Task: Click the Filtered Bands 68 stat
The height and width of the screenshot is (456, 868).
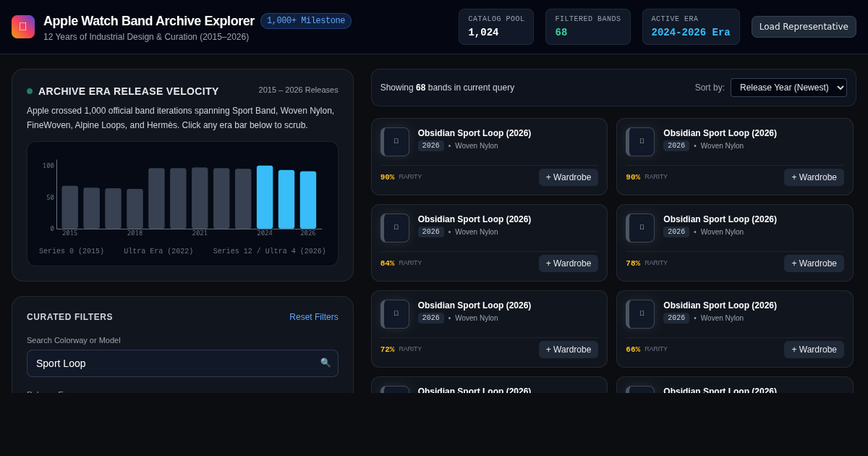Action: [x=588, y=27]
